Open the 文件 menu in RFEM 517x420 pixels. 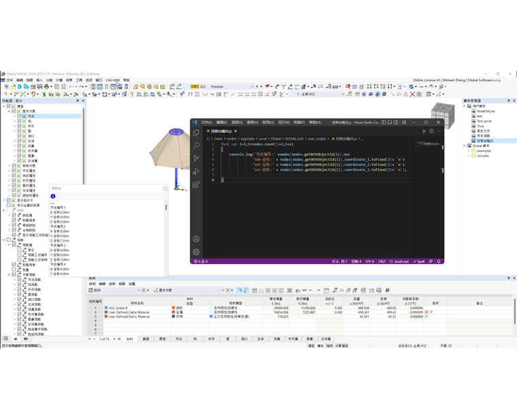click(x=10, y=80)
